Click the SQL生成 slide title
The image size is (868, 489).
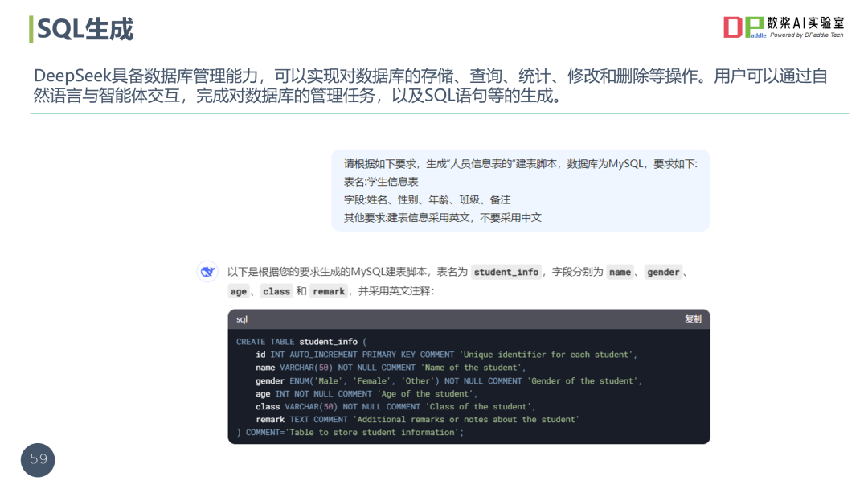[x=85, y=29]
